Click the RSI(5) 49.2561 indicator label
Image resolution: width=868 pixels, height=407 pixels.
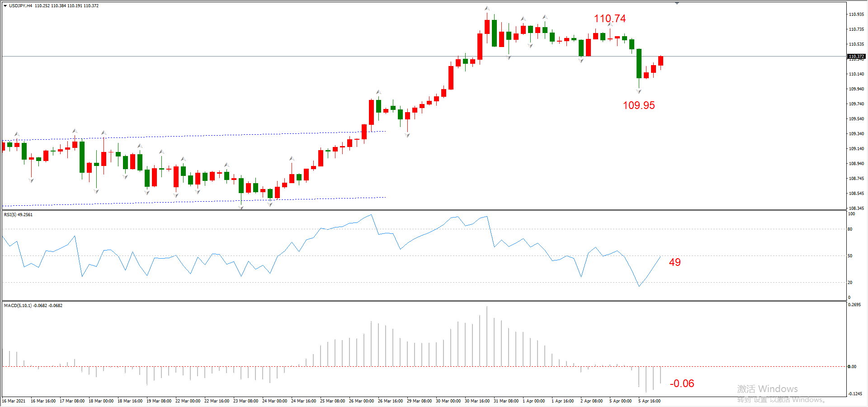pyautogui.click(x=19, y=215)
